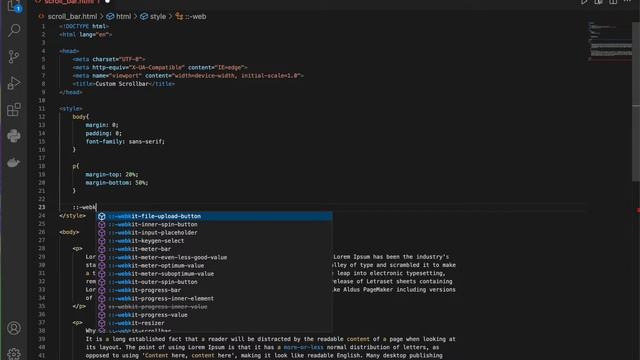Open the Python extension view
Image resolution: width=640 pixels, height=360 pixels.
coord(14,136)
